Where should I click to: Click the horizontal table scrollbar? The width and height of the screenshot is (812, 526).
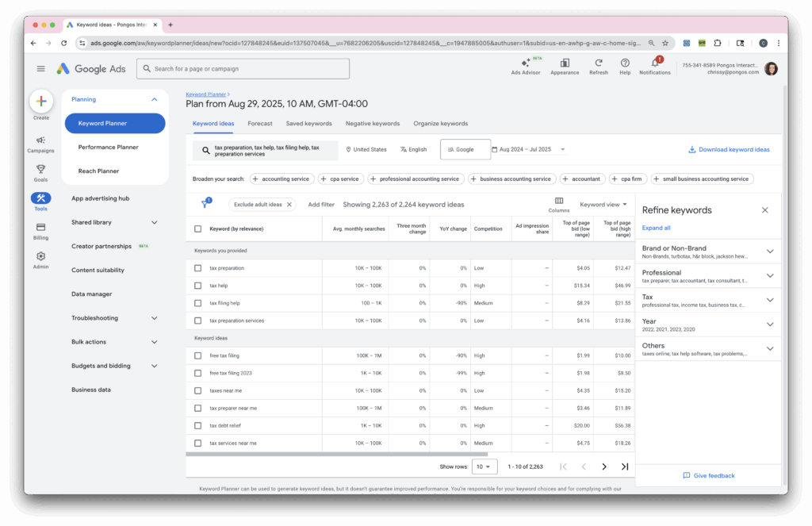pos(336,454)
